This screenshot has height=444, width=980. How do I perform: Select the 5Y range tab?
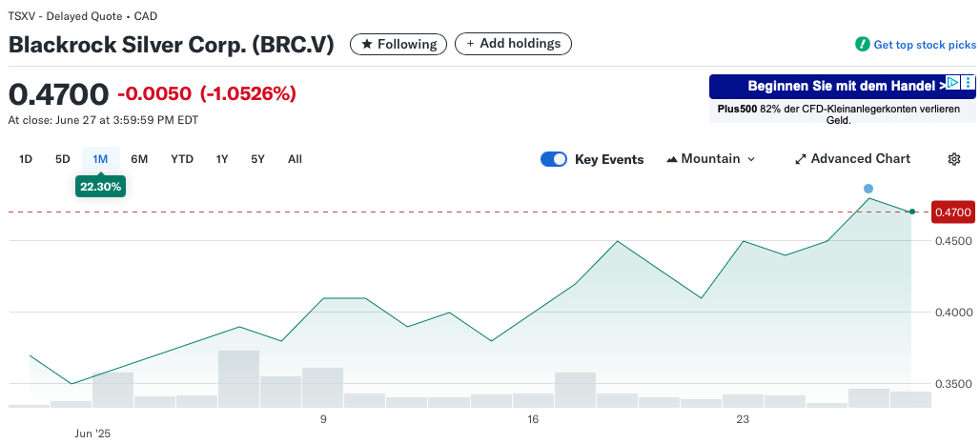coord(258,159)
